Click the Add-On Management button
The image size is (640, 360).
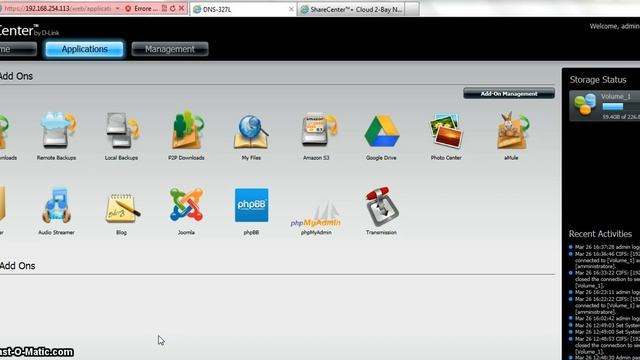coord(509,93)
